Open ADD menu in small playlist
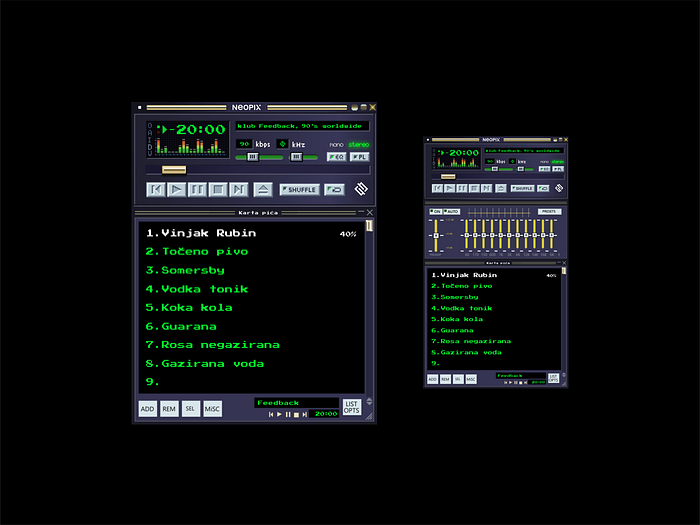The height and width of the screenshot is (525, 700). [433, 379]
